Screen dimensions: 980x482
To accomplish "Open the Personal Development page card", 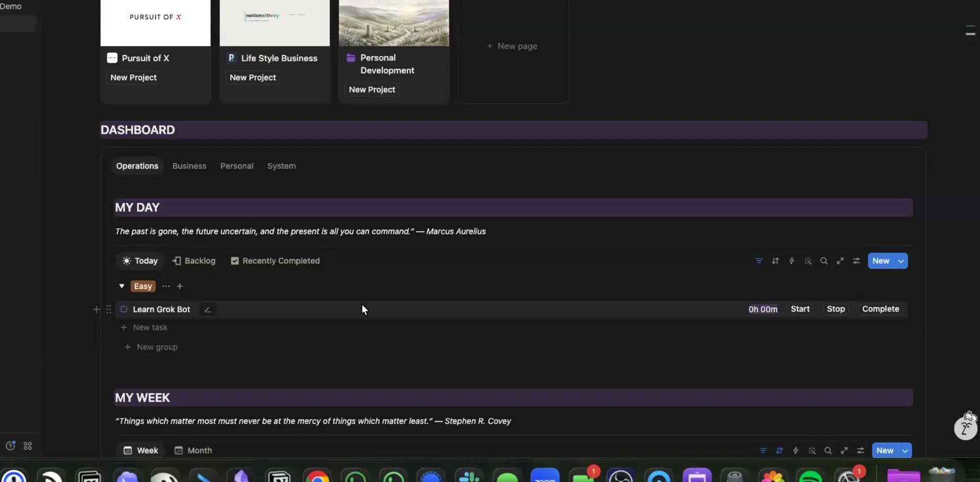I will [394, 51].
